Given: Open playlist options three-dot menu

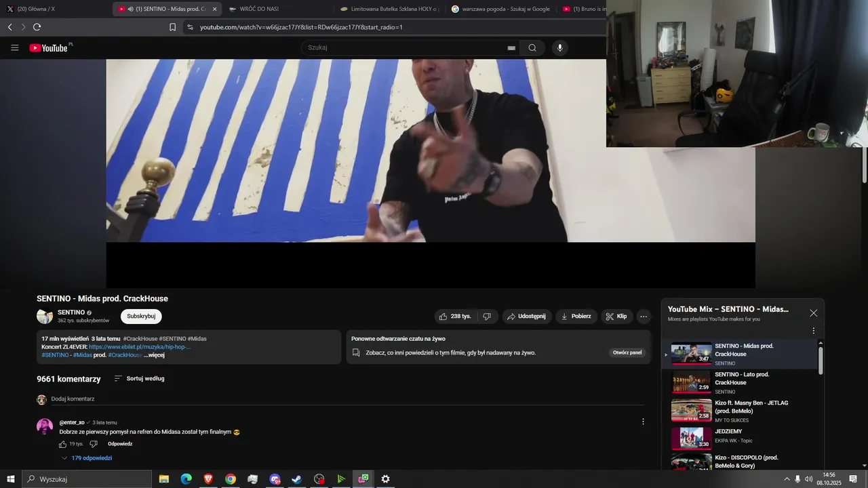Looking at the screenshot, I should 814,331.
